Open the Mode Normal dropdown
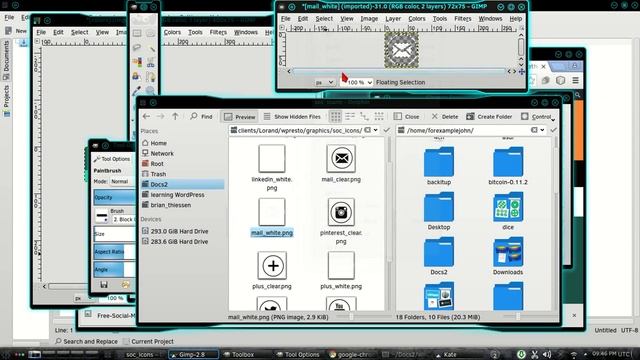This screenshot has width=640, height=360. coord(122,181)
